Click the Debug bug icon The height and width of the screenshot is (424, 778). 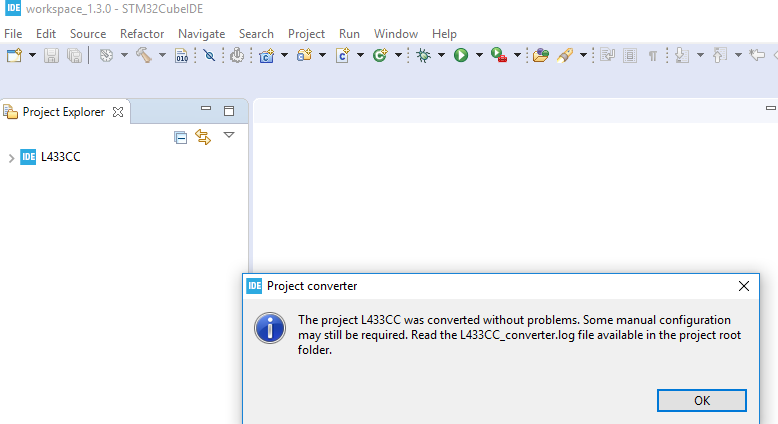coord(423,55)
